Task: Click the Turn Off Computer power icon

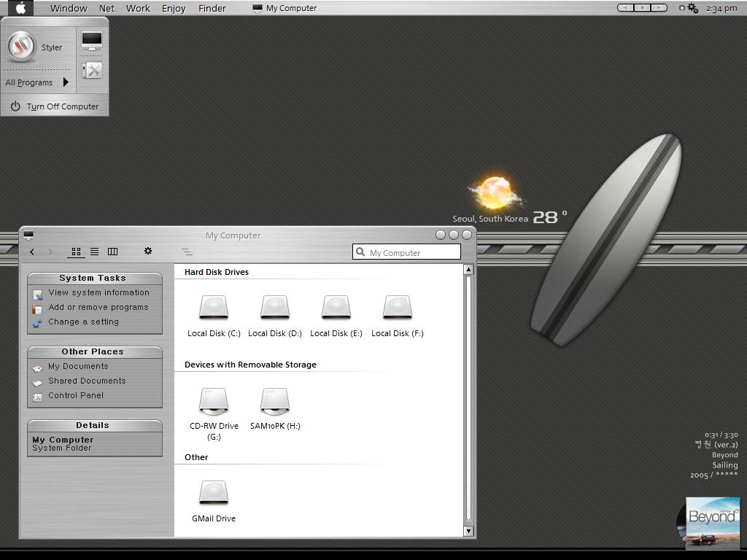Action: coord(15,106)
